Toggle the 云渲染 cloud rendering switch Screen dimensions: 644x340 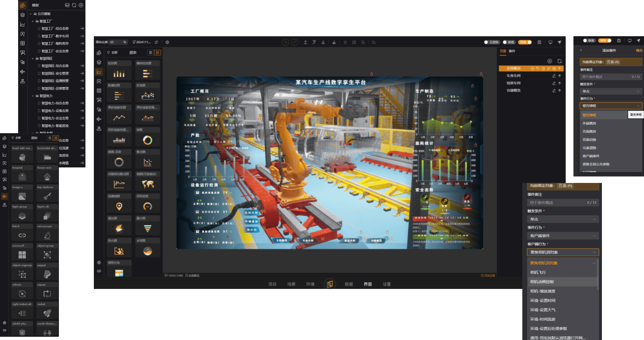click(491, 42)
